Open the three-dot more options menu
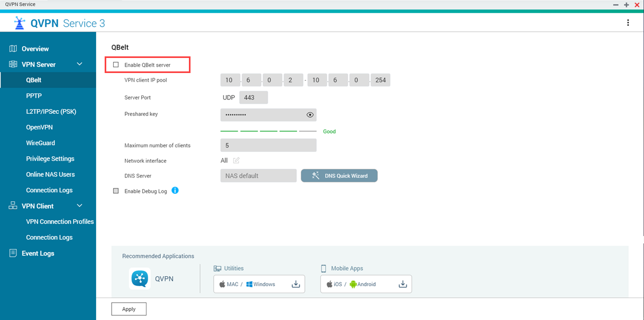The height and width of the screenshot is (320, 644). point(628,23)
